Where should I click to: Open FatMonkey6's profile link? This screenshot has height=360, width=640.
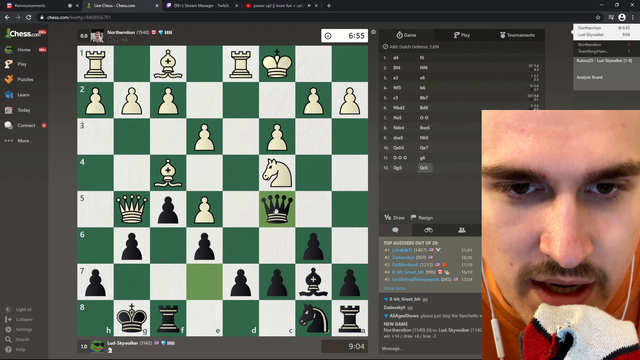point(406,265)
